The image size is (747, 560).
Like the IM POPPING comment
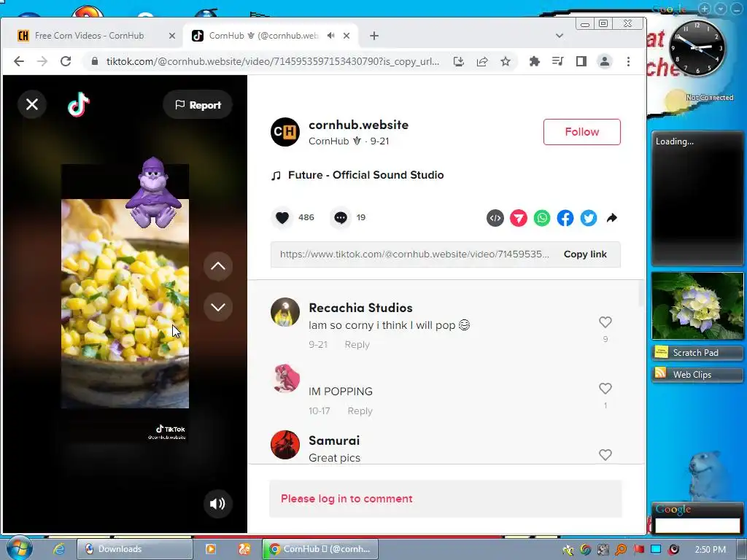click(x=605, y=389)
